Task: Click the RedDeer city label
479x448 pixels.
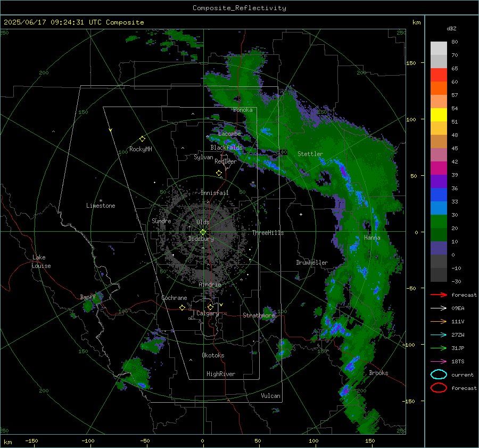Action: 226,161
